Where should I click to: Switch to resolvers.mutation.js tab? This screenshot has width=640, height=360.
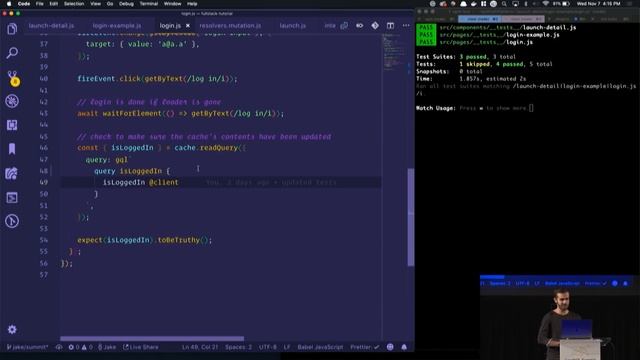pos(230,25)
